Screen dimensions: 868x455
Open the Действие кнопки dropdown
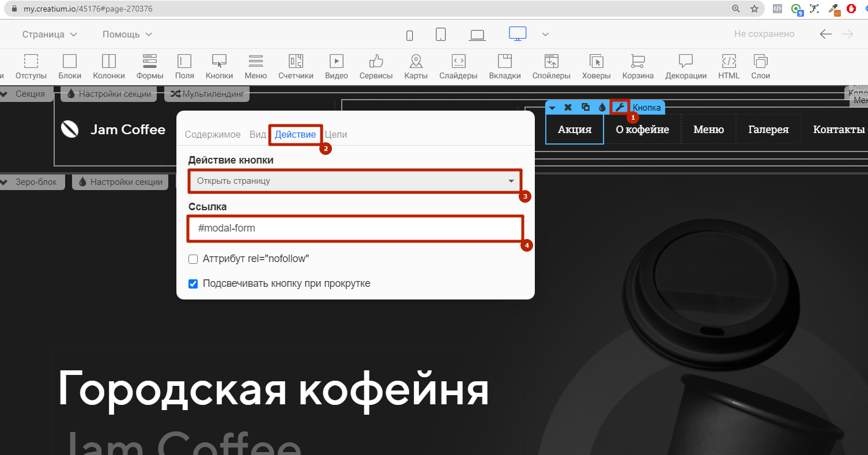pyautogui.click(x=354, y=181)
